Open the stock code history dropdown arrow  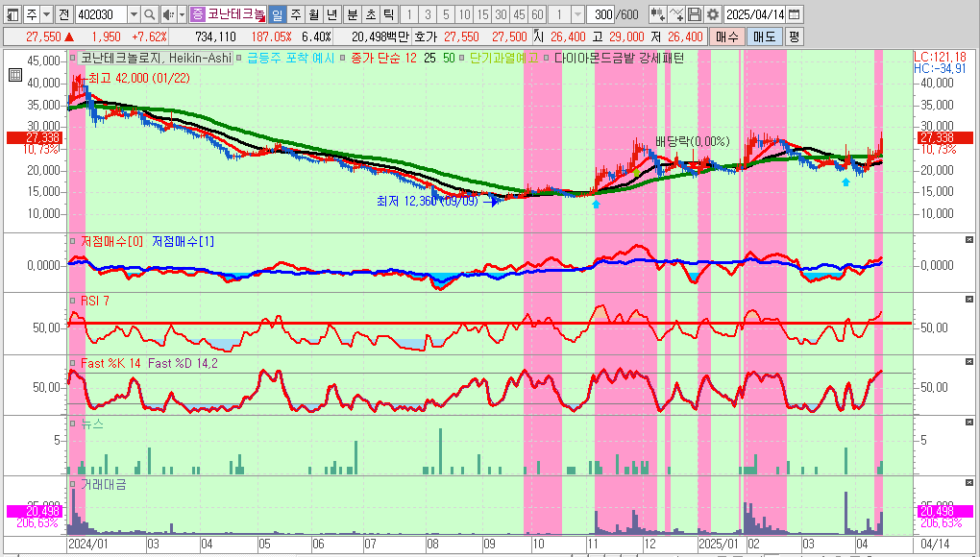(134, 14)
